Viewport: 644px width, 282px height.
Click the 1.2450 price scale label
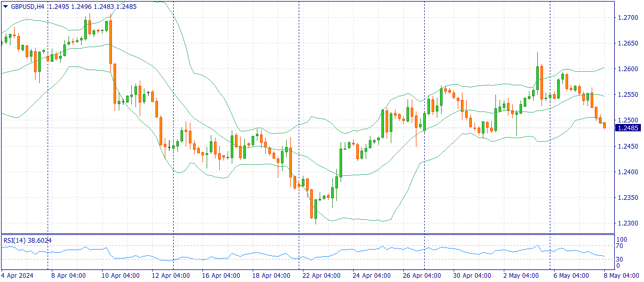pyautogui.click(x=628, y=146)
